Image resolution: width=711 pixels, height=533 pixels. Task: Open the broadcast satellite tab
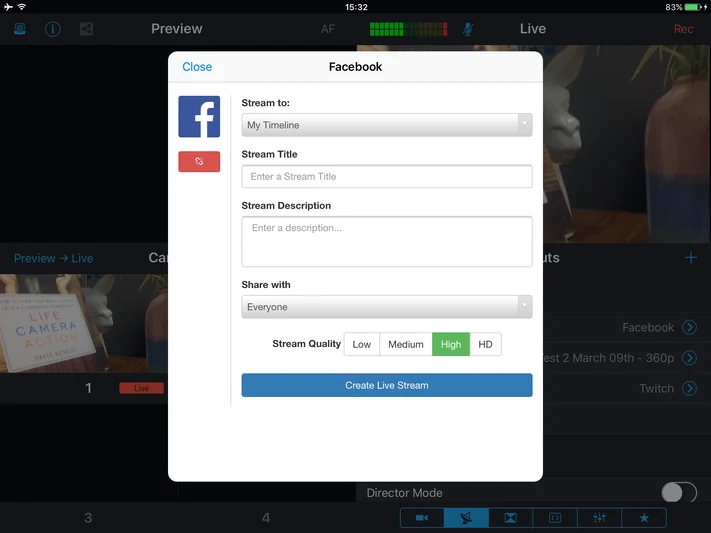(466, 518)
